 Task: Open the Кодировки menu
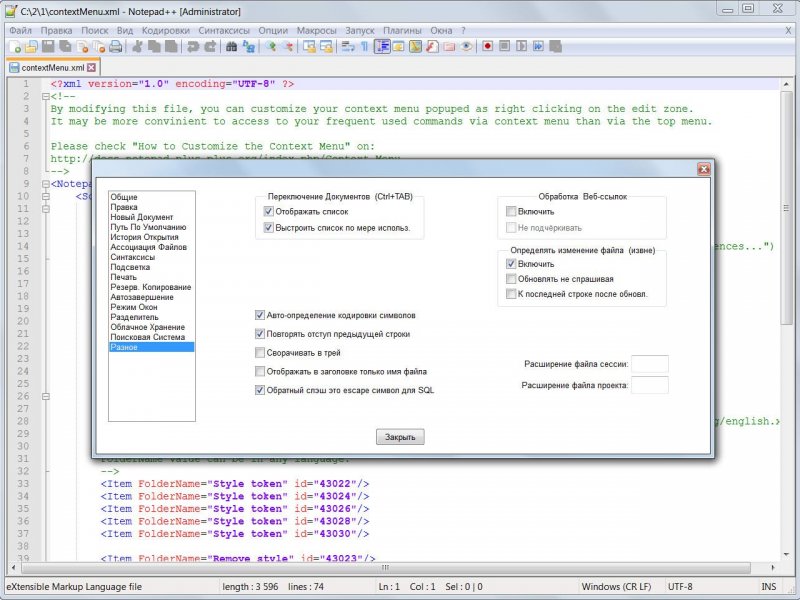click(165, 31)
